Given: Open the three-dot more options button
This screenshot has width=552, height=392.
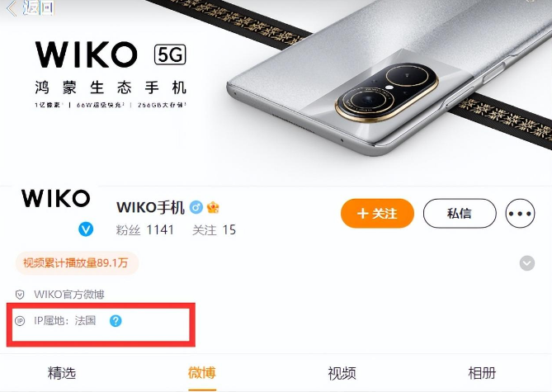Looking at the screenshot, I should point(520,214).
